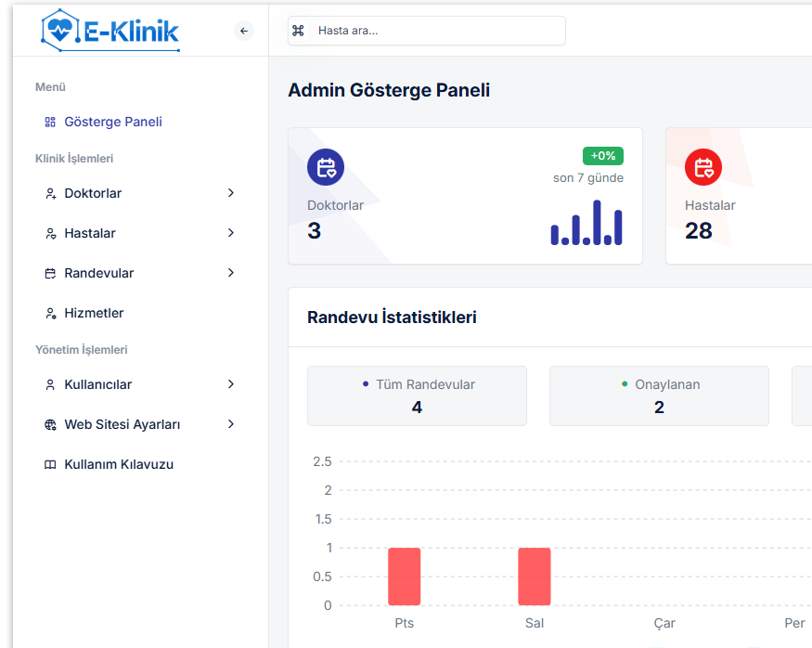Open the Kullanım Kılavuzu menu item
This screenshot has height=648, width=812.
pos(118,465)
